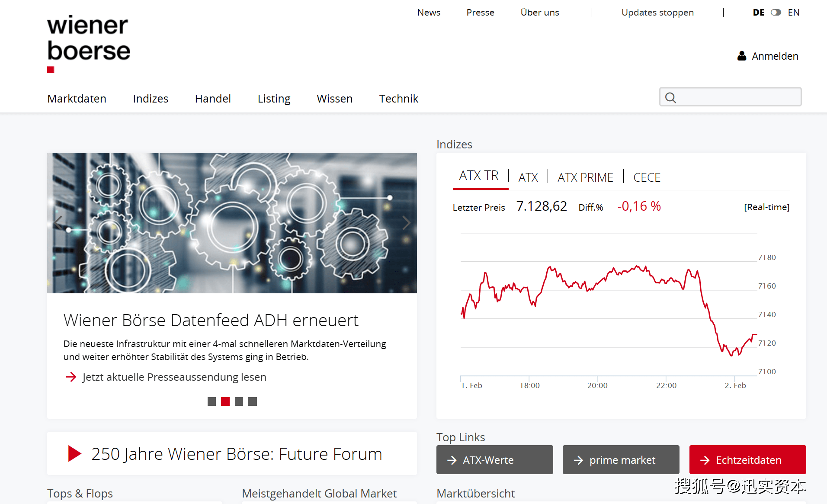Viewport: 827px width, 504px height.
Task: Click the arrow icon on ATX-Werte button
Action: coord(452,460)
